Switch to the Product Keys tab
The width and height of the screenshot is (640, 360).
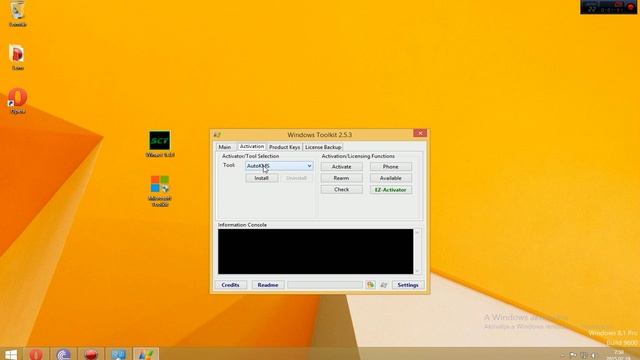tap(284, 147)
